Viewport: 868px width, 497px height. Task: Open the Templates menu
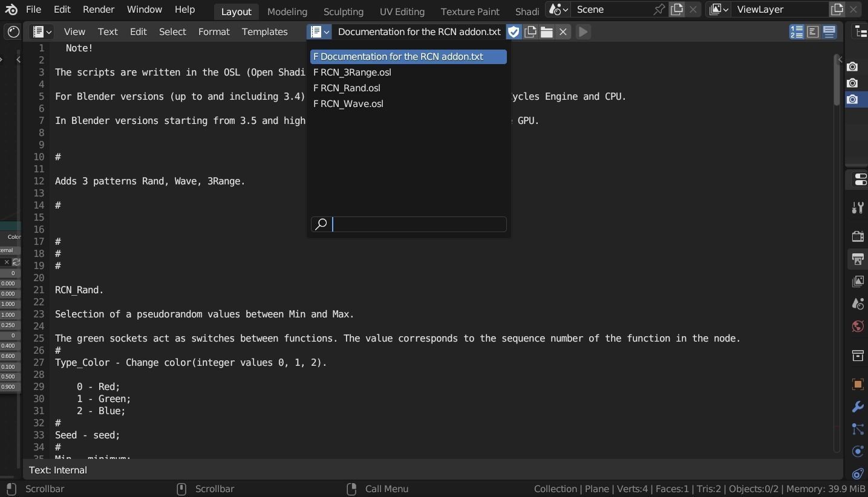point(264,32)
